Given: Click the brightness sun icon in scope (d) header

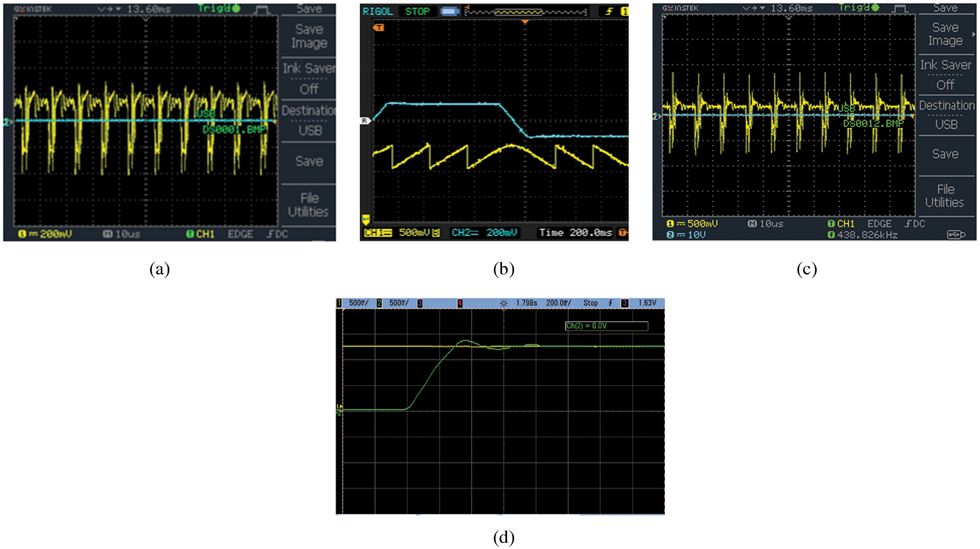Looking at the screenshot, I should (504, 303).
